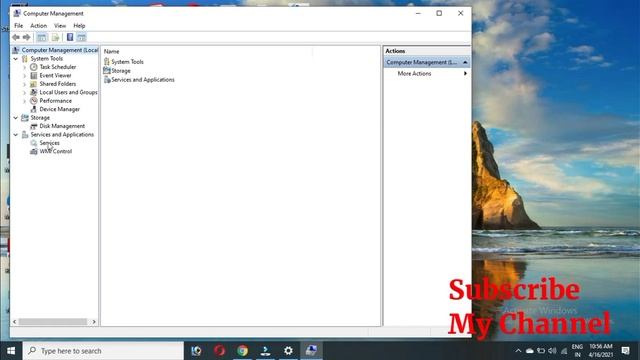Viewport: 640px width, 360px height.
Task: Click the Back arrow in the toolbar
Action: click(x=16, y=38)
